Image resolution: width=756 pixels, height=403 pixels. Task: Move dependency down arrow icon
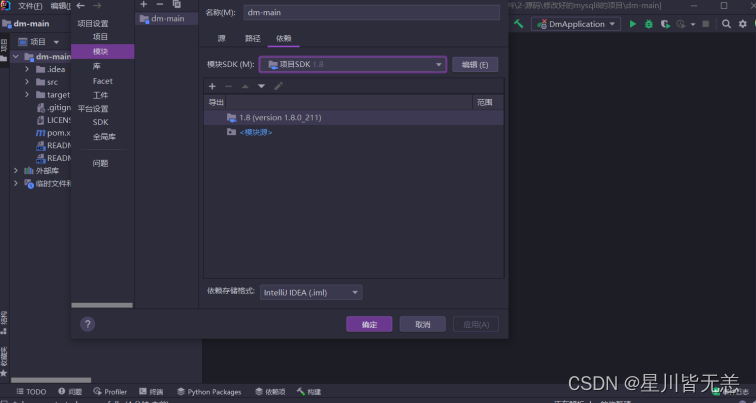click(261, 86)
